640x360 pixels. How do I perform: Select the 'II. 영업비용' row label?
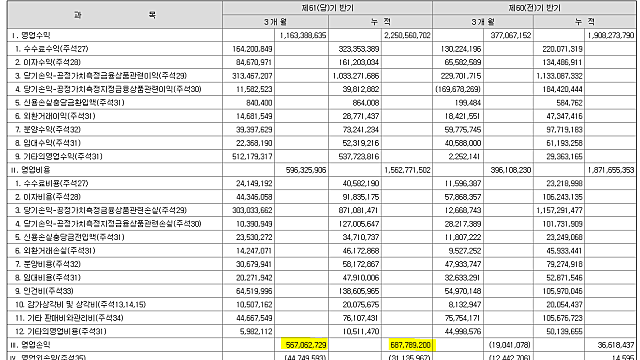[x=31, y=170]
